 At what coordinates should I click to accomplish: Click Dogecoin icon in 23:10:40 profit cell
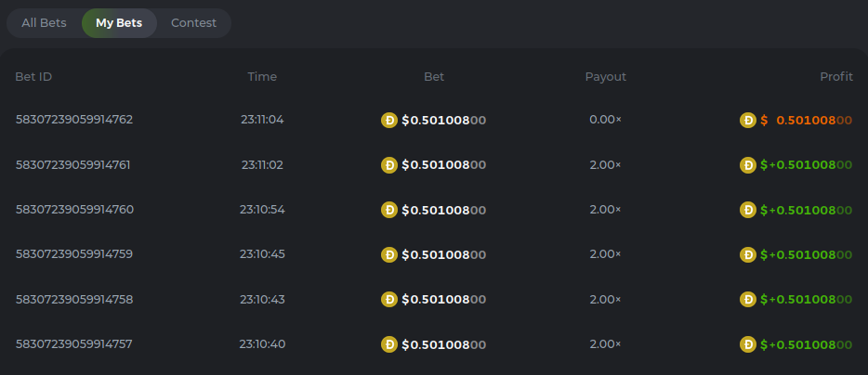(747, 344)
